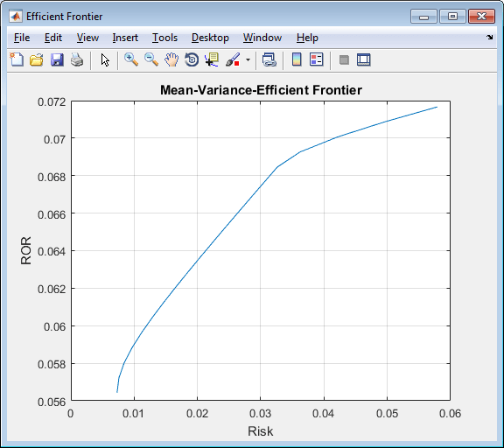The height and width of the screenshot is (448, 504).
Task: Open the Help menu
Action: pyautogui.click(x=307, y=38)
